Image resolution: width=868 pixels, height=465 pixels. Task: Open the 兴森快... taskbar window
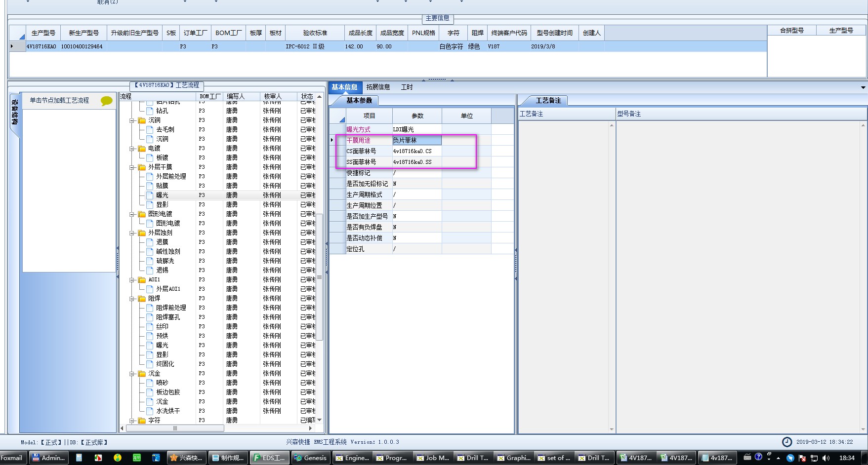pyautogui.click(x=187, y=458)
